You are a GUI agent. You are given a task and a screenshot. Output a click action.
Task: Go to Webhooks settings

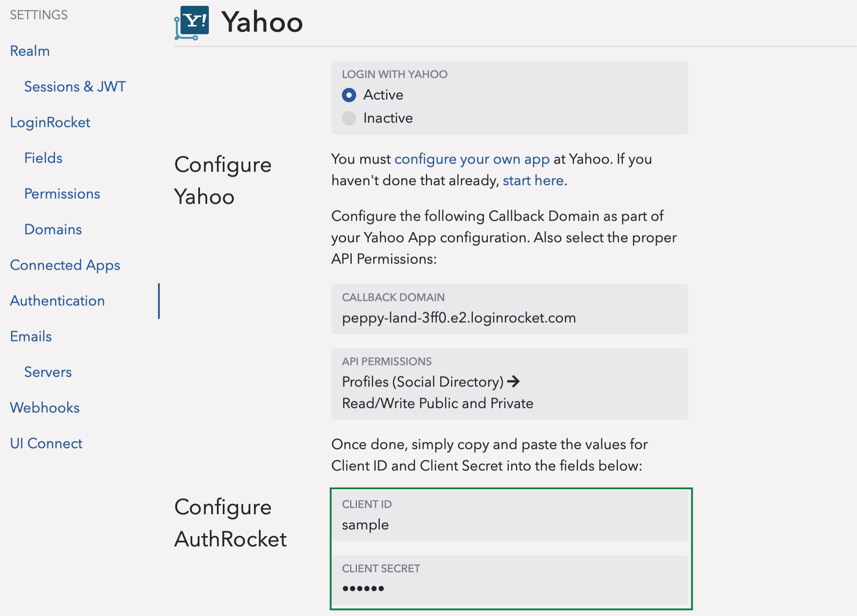(45, 408)
